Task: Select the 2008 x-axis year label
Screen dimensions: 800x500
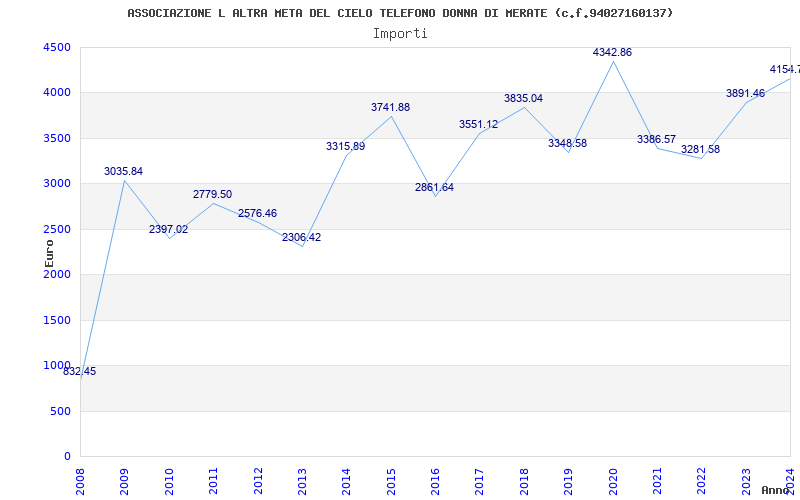Action: (x=80, y=481)
